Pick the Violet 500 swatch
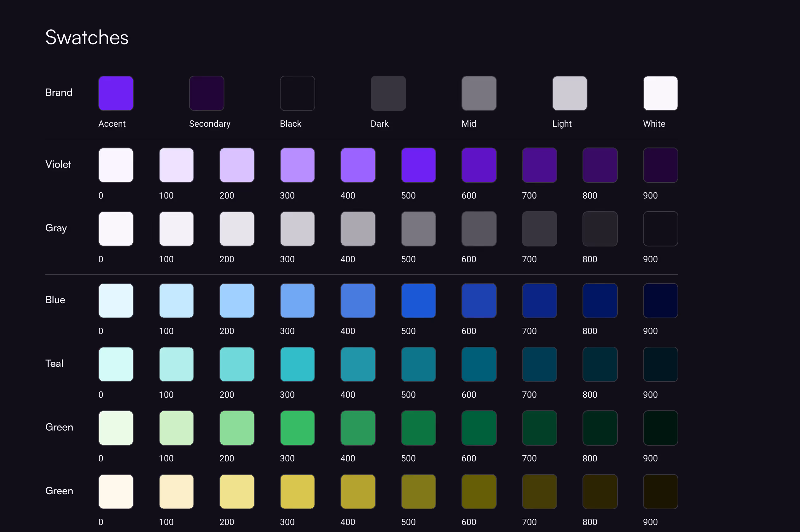The height and width of the screenshot is (532, 800). [418, 165]
